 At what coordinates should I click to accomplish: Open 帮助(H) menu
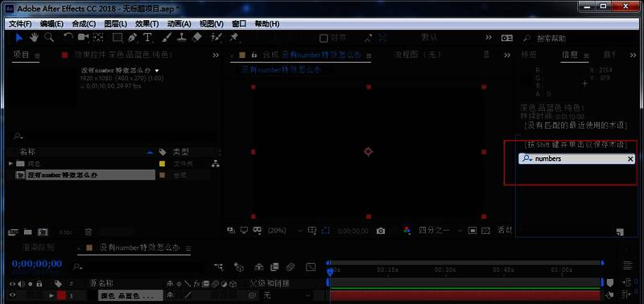(x=267, y=24)
